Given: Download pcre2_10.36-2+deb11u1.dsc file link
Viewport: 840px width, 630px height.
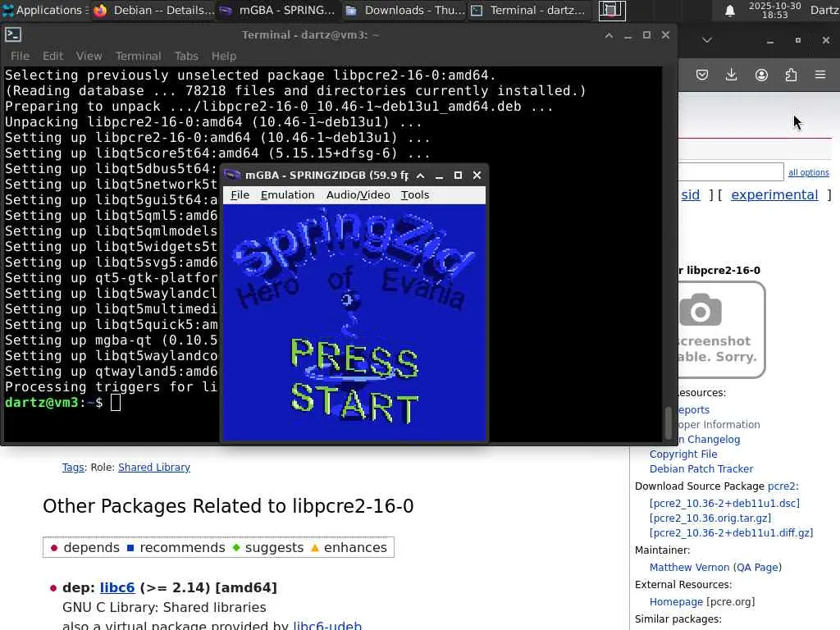Looking at the screenshot, I should tap(724, 504).
